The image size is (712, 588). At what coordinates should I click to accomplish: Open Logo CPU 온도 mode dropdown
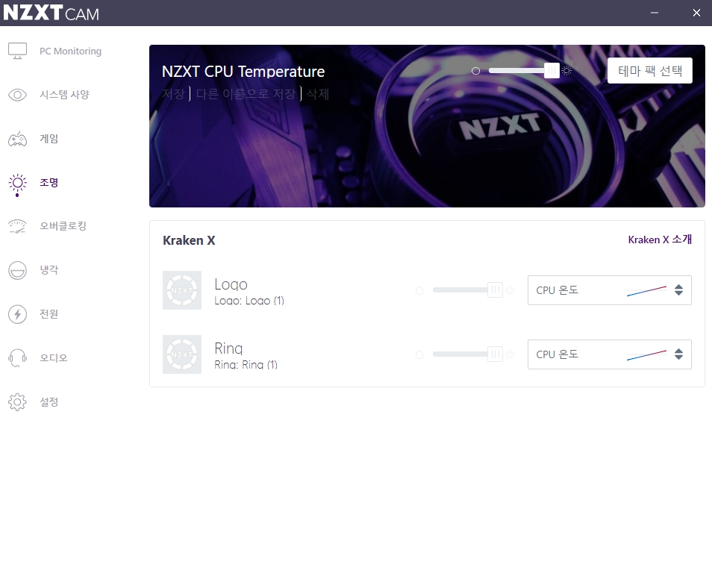[x=609, y=290]
